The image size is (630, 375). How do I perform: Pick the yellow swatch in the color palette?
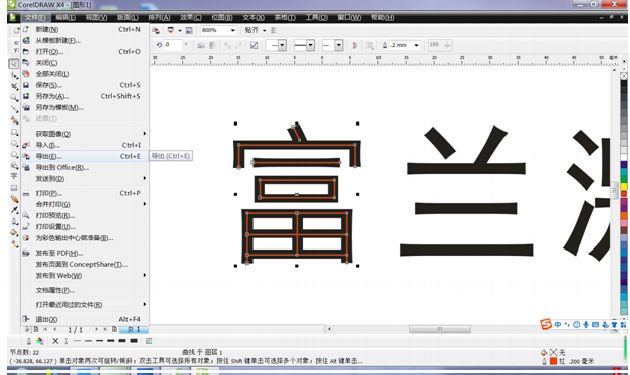(624, 186)
